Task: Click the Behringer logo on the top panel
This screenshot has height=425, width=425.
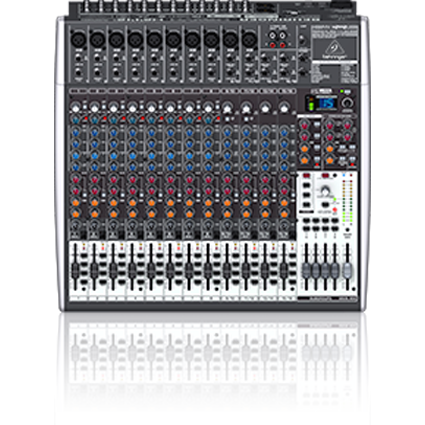Action: [x=335, y=49]
